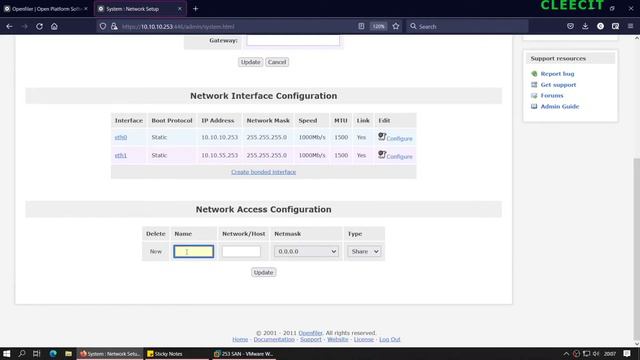Click the footer License link
This screenshot has width=640, height=360.
point(364,339)
